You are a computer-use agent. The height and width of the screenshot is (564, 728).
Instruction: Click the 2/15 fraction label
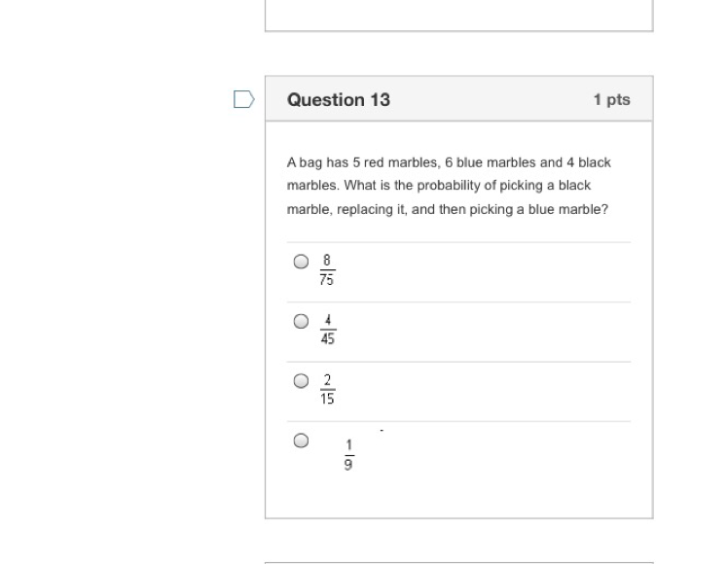pyautogui.click(x=328, y=389)
